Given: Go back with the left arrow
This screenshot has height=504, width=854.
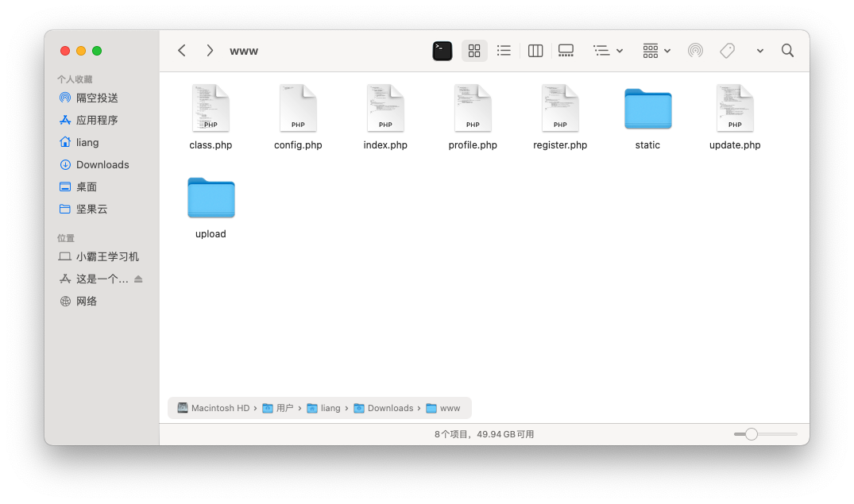Looking at the screenshot, I should click(x=182, y=51).
